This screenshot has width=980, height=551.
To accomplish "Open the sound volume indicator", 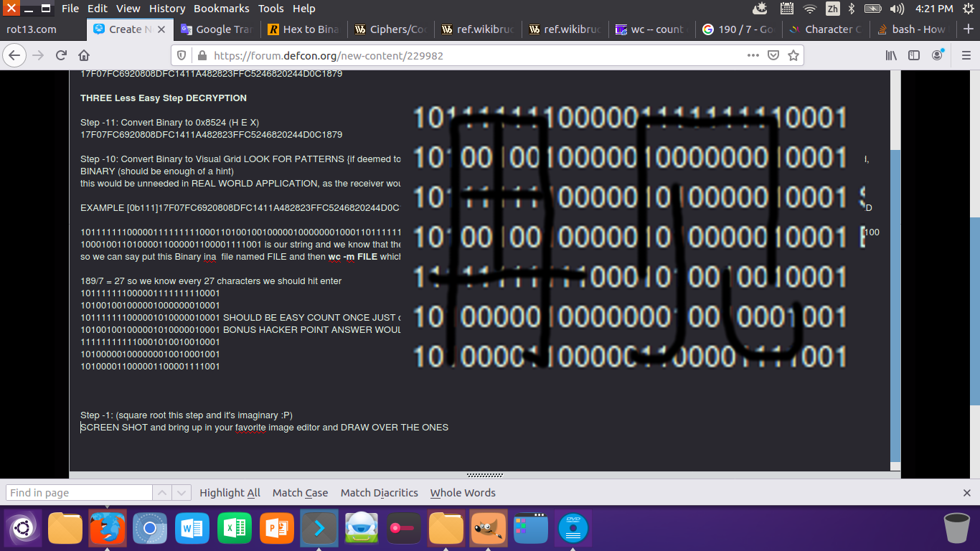I will click(897, 9).
